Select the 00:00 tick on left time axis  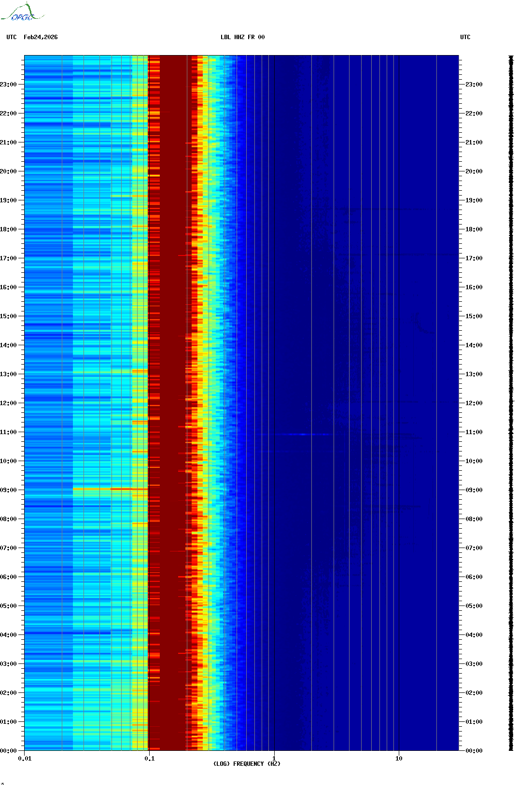click(x=9, y=751)
